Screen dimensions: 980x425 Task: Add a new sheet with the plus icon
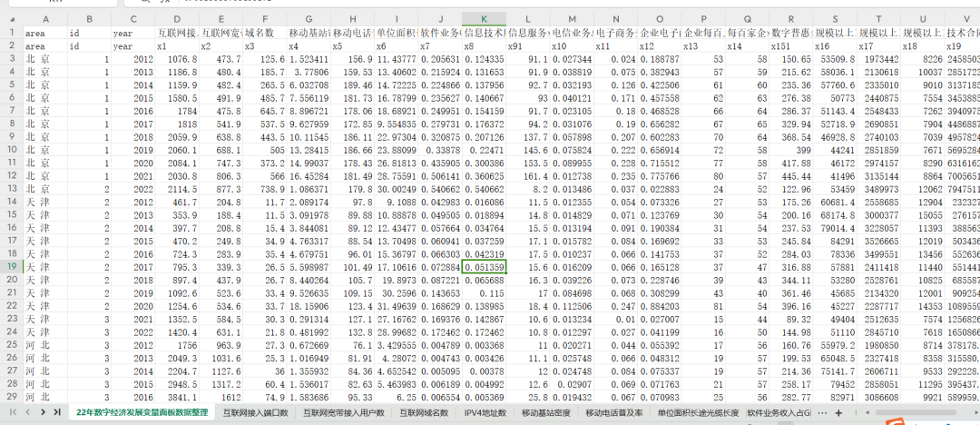(838, 412)
